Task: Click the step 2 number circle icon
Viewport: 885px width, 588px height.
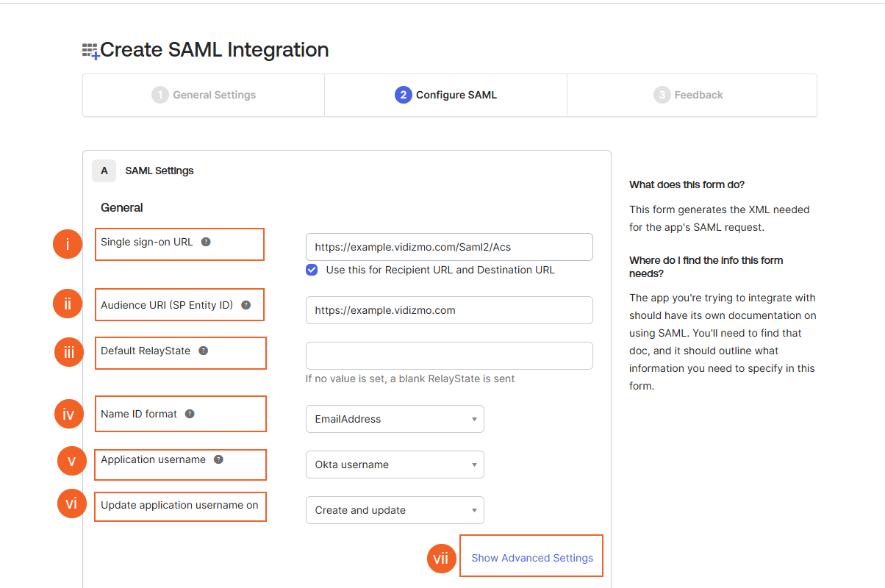Action: coord(403,95)
